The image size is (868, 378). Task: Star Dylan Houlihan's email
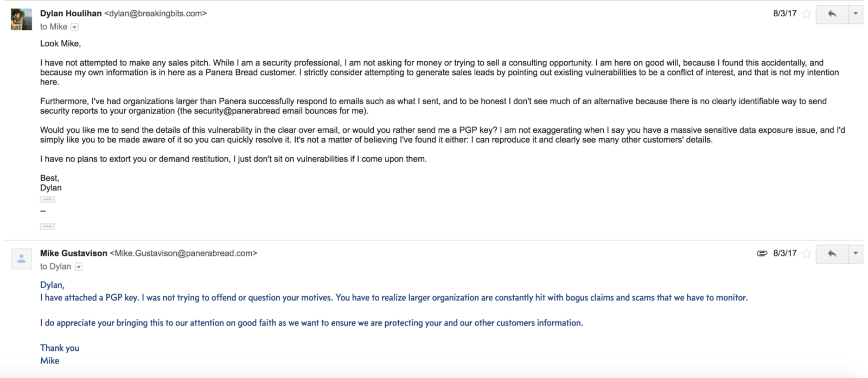coord(806,14)
